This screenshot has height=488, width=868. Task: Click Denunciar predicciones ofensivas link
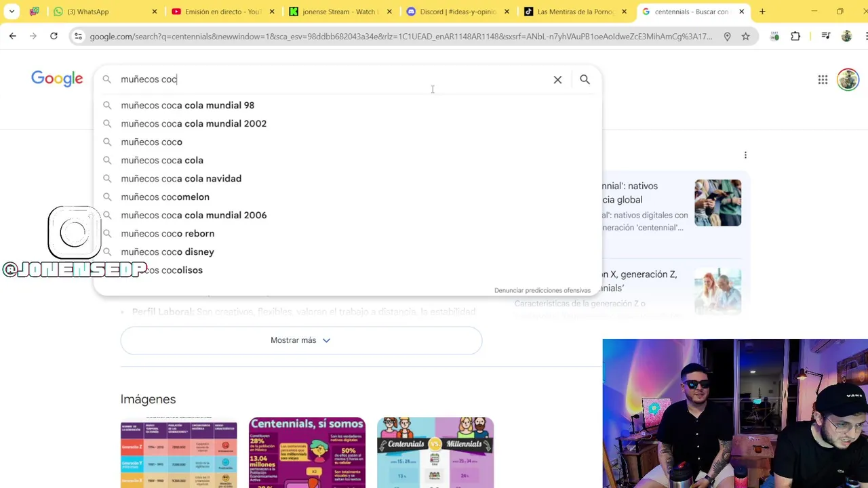click(542, 290)
